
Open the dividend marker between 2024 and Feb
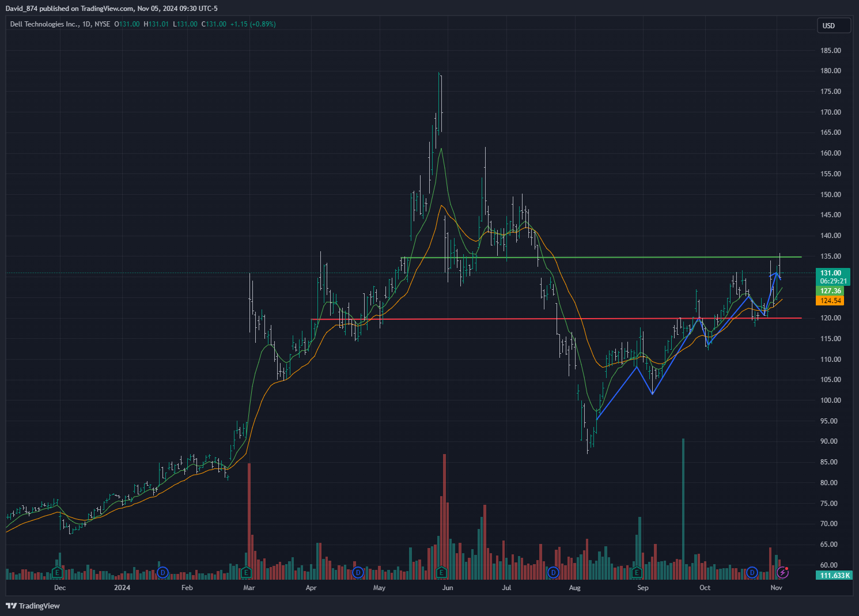(x=163, y=572)
